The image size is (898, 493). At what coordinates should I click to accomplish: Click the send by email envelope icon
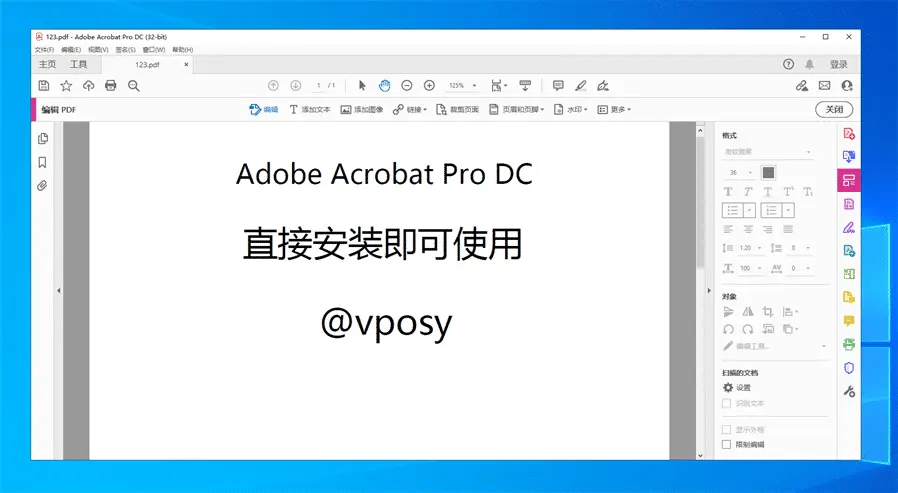tap(824, 86)
